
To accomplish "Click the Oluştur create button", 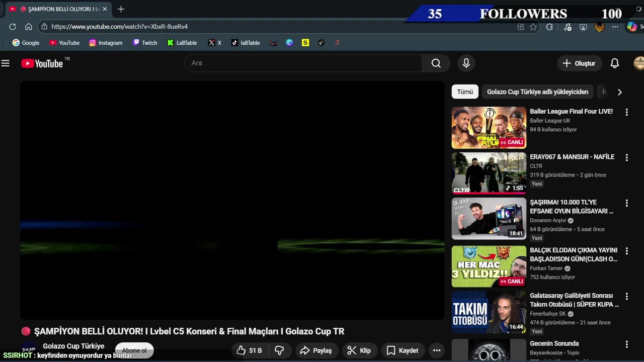I will coord(579,63).
